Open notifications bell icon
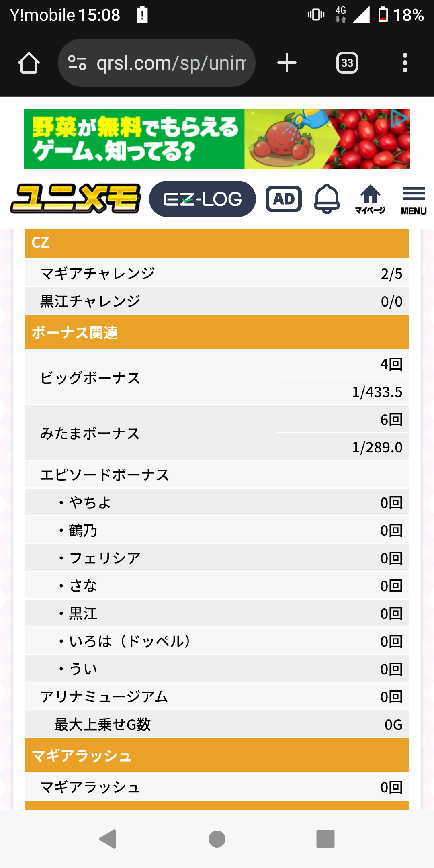434x868 pixels. point(327,199)
